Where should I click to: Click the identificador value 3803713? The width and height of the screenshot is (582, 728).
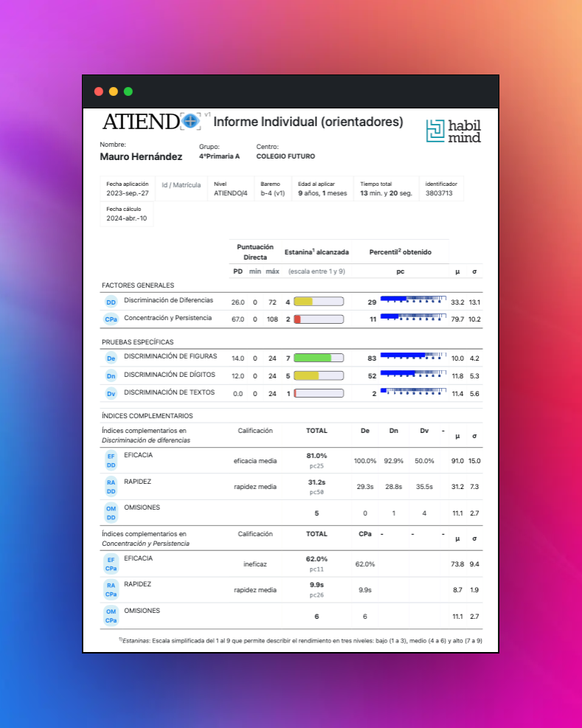tap(439, 193)
